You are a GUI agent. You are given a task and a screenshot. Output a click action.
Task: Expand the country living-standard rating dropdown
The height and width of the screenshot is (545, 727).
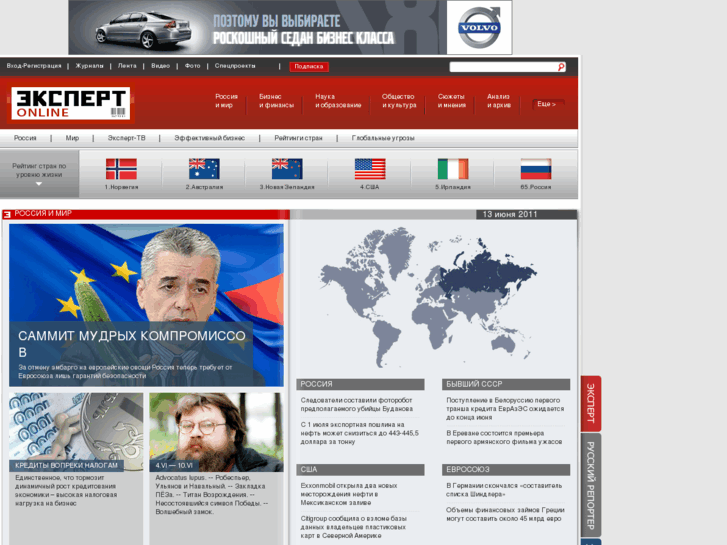[x=39, y=174]
